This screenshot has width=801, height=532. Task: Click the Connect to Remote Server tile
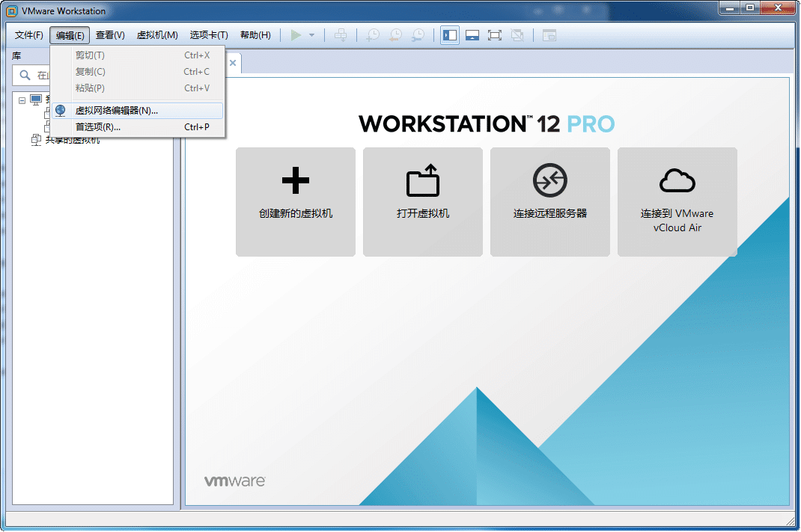[550, 201]
